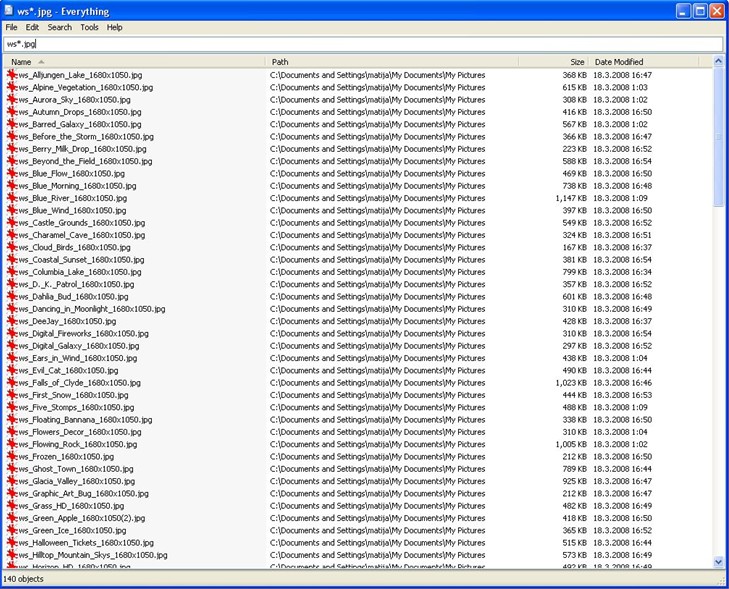The image size is (729, 589).
Task: Click icon of ws_Berry_Milk_Drop file
Action: click(x=12, y=149)
